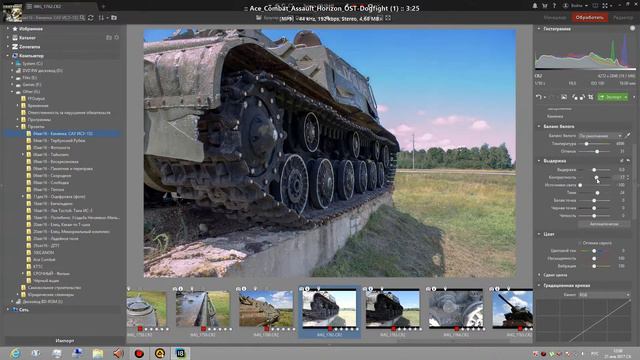Select the currently highlighted filmstrip thumbnail
The width and height of the screenshot is (640, 360).
click(x=329, y=311)
